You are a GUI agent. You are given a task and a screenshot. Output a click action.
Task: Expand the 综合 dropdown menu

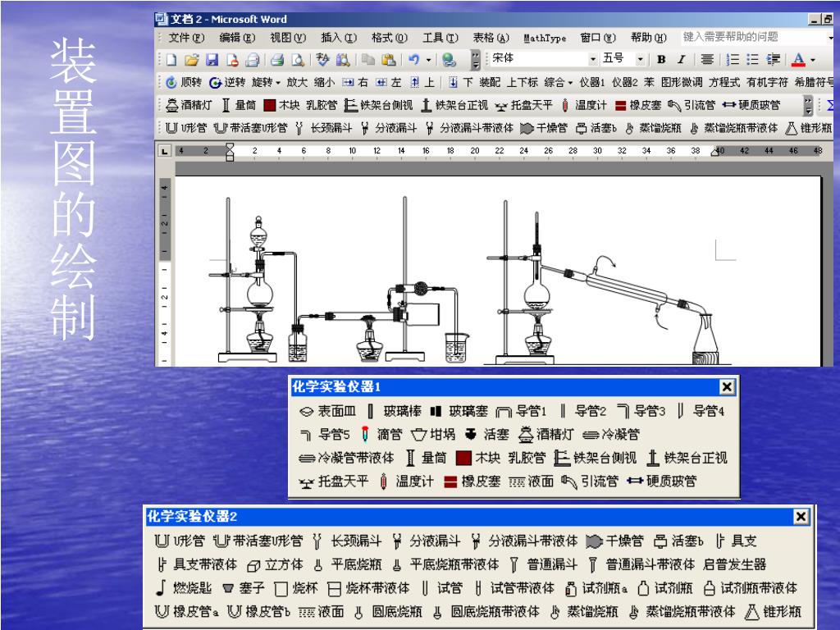pyautogui.click(x=558, y=82)
